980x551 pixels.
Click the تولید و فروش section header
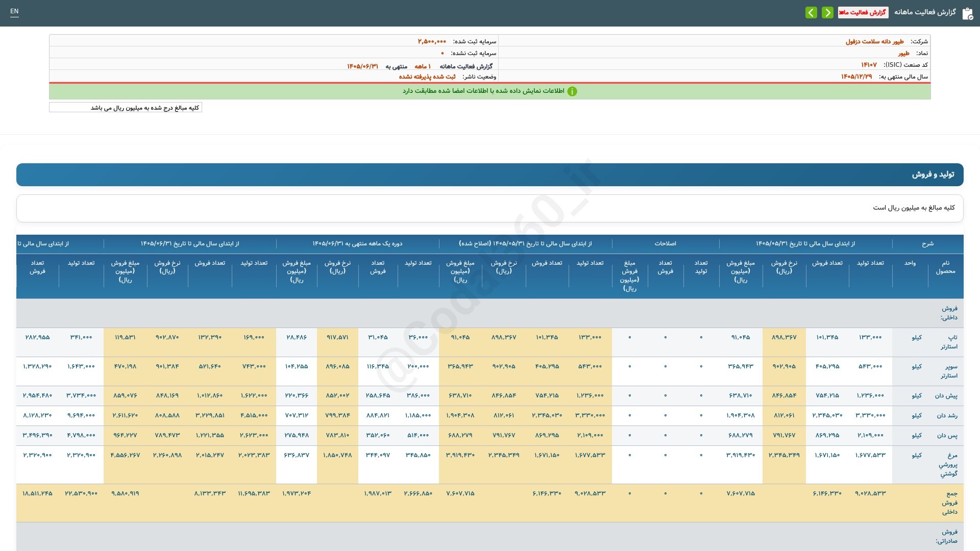[490, 174]
